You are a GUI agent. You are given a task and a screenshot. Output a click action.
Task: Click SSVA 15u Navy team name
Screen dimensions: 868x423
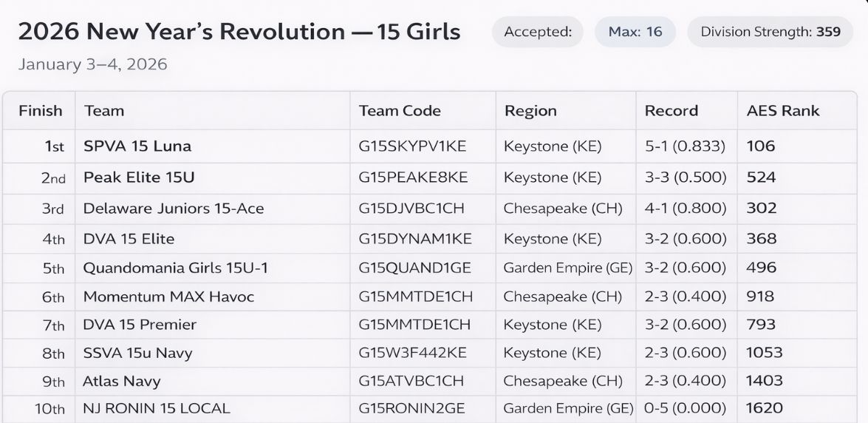coord(137,353)
